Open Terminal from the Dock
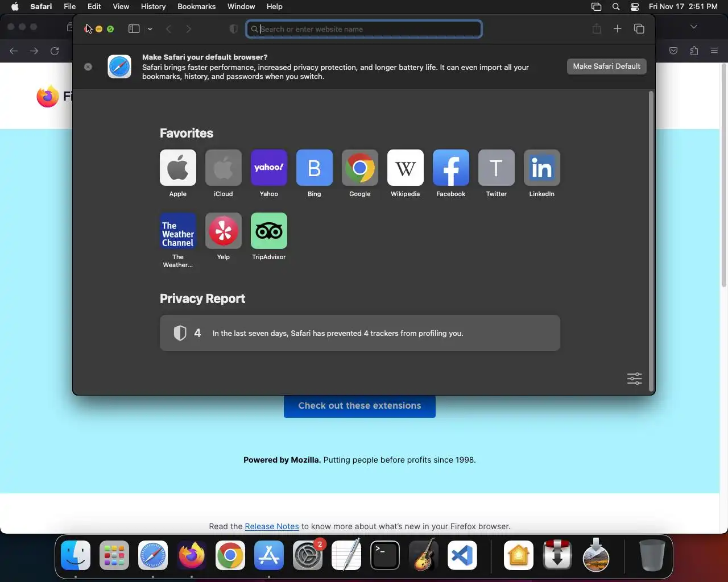This screenshot has width=728, height=582. [x=385, y=555]
